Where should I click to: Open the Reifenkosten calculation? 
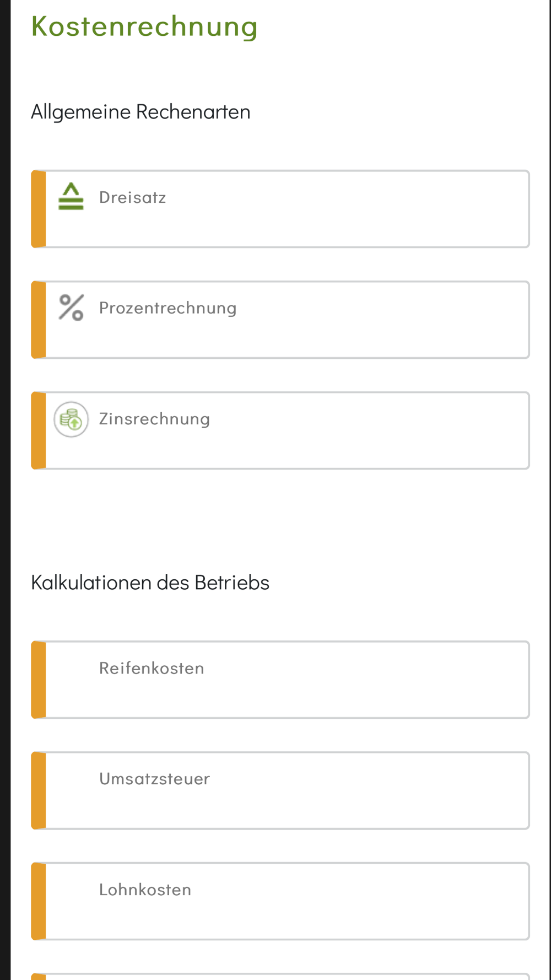click(x=280, y=680)
